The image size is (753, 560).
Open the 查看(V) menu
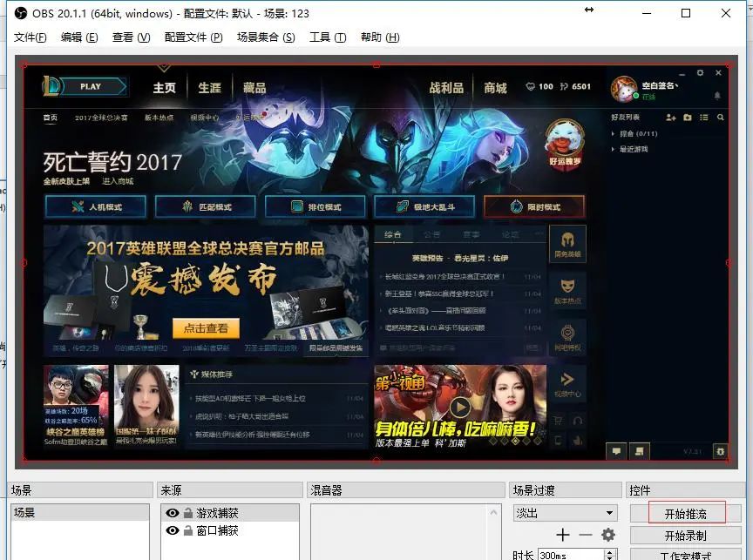point(131,37)
